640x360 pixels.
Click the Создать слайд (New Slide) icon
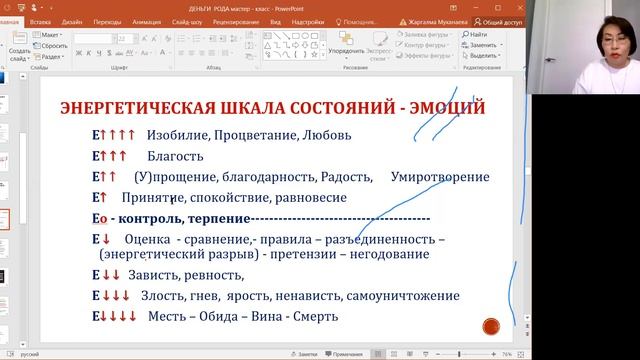(19, 39)
